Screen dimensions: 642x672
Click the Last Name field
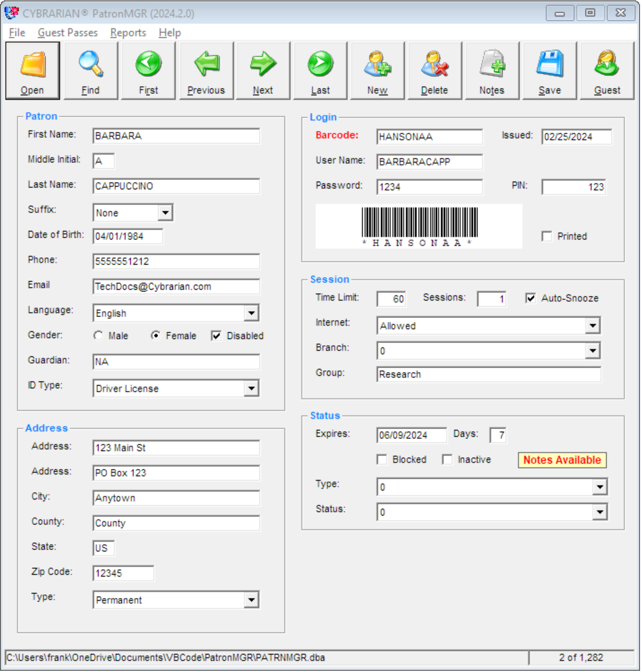coord(177,186)
